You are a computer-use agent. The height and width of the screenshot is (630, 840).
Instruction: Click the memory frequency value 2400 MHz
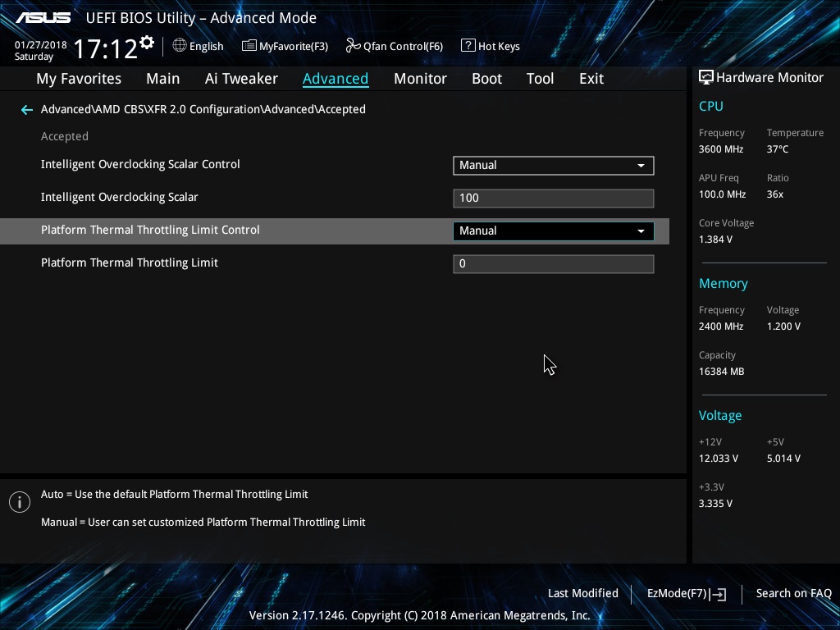tap(720, 326)
